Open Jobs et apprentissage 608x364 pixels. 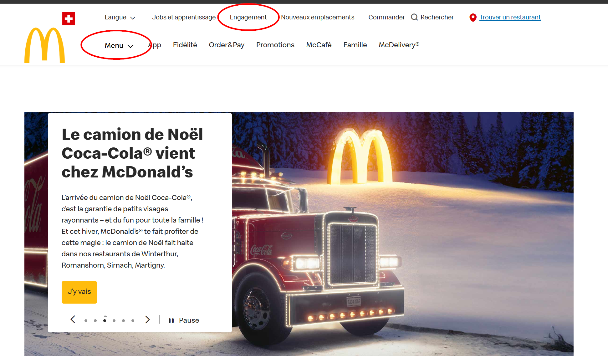184,17
